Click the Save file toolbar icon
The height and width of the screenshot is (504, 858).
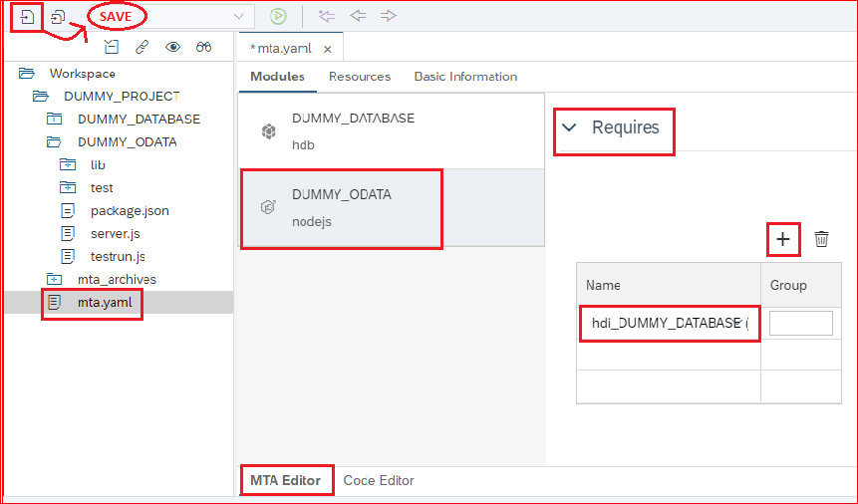coord(27,18)
